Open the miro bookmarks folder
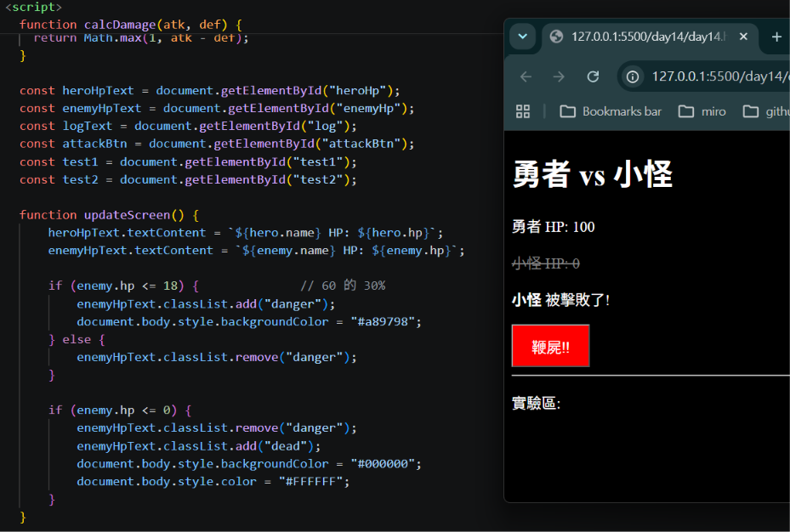 coord(702,111)
